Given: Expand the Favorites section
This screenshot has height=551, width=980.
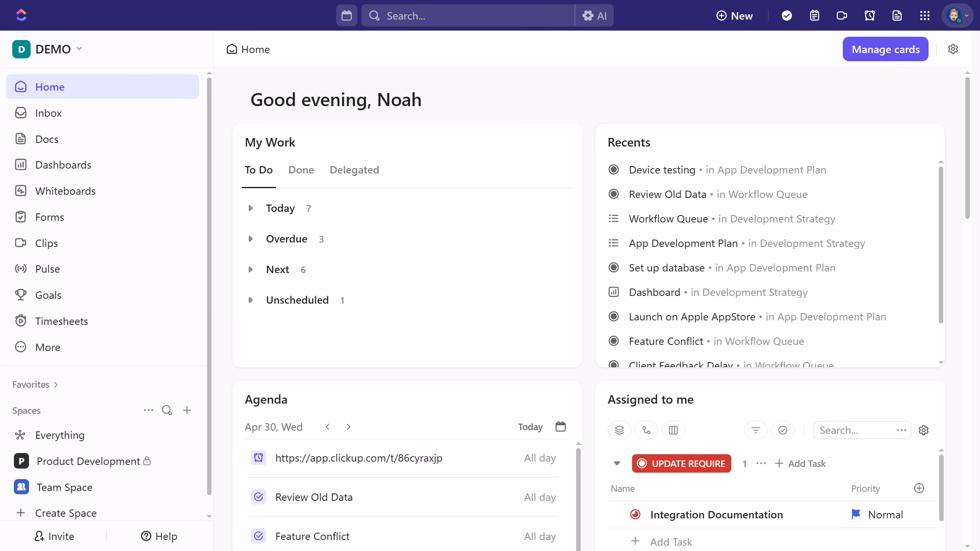Looking at the screenshot, I should (x=35, y=384).
